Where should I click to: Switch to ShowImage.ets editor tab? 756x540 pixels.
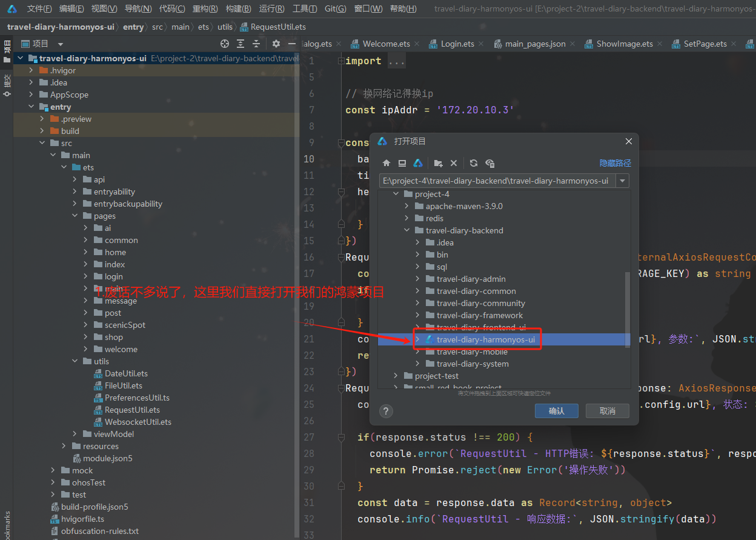(x=625, y=44)
